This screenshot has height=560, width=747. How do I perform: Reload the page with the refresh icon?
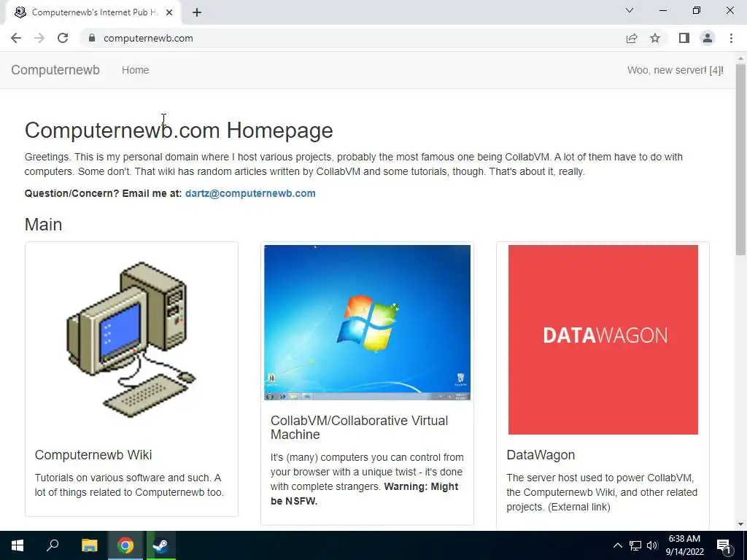pyautogui.click(x=63, y=38)
